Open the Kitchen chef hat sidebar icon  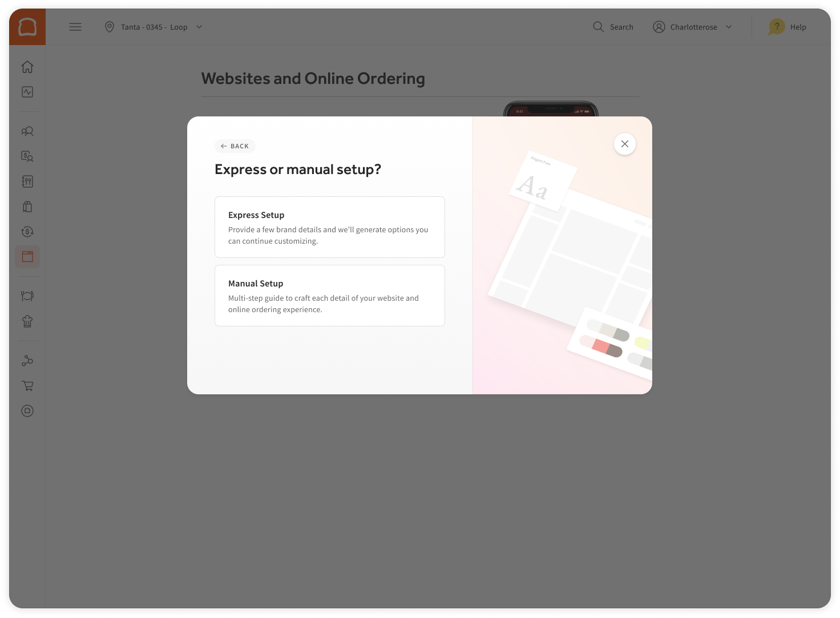pyautogui.click(x=27, y=321)
